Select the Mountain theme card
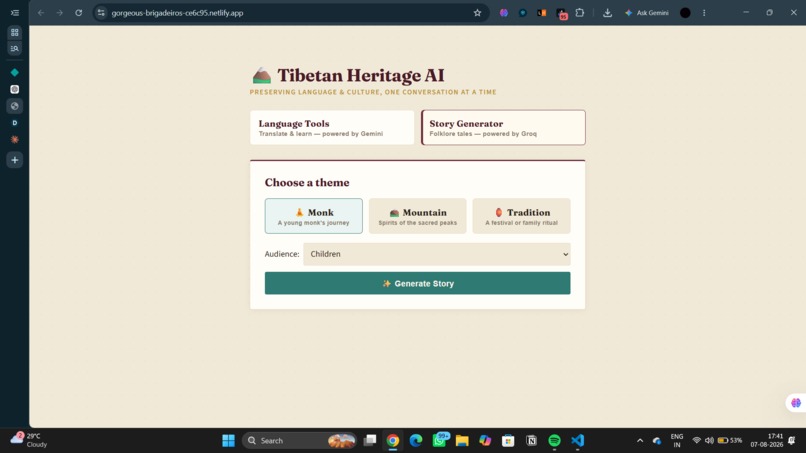Viewport: 806px width, 453px height. pos(417,216)
